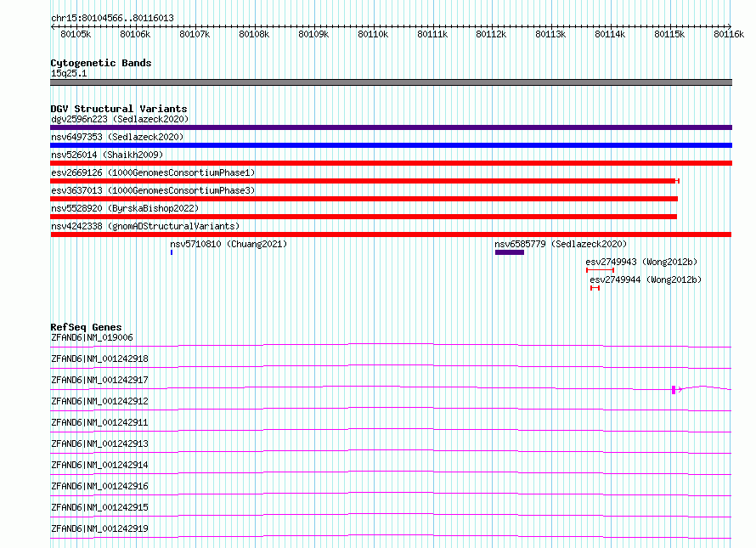
Task: Click the purple nsv6585779 variant bar
Action: [510, 252]
